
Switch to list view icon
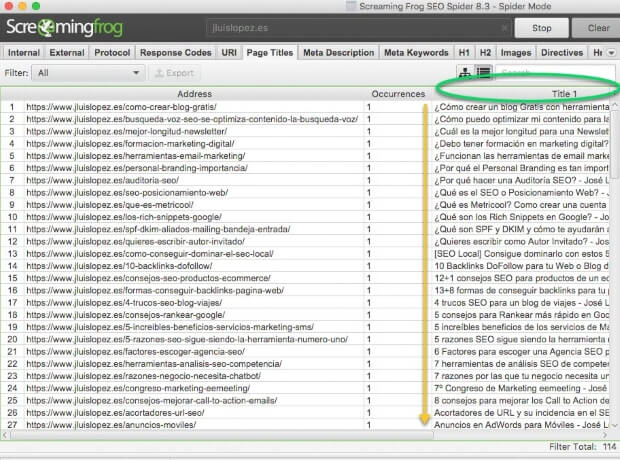(x=484, y=73)
